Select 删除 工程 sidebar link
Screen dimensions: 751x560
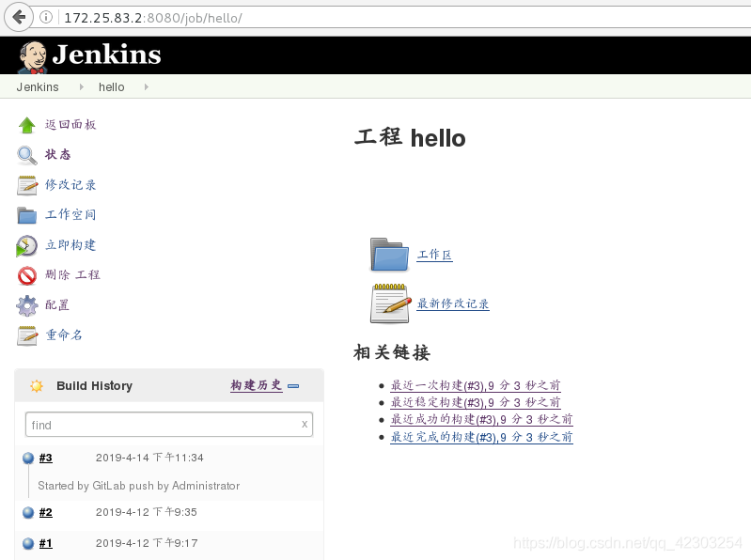[x=72, y=274]
